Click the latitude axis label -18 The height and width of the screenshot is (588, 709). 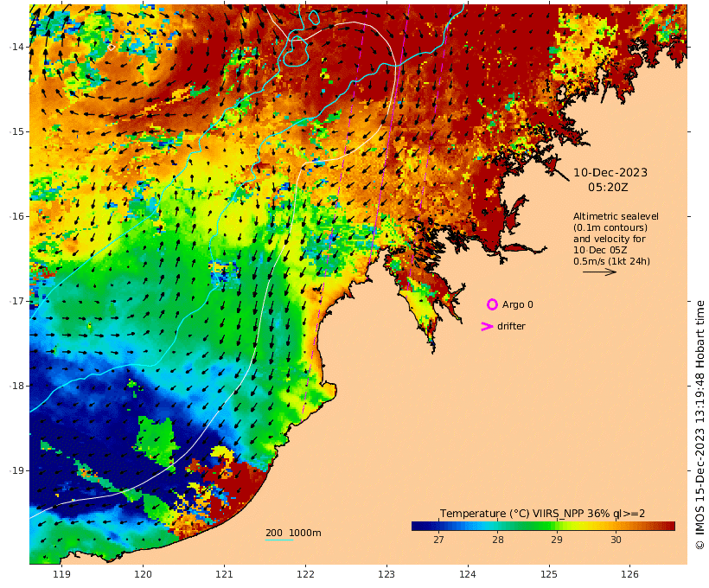click(16, 386)
